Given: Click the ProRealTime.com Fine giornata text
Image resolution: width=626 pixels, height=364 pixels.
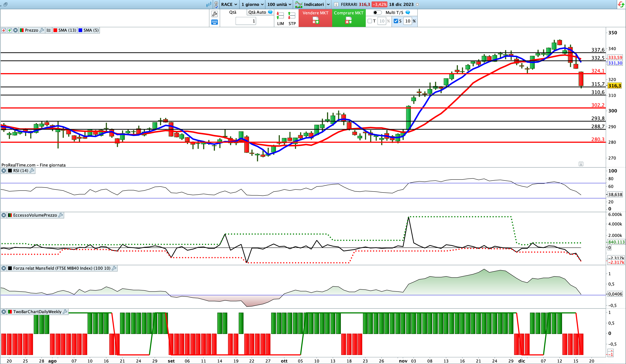Looking at the screenshot, I should (34, 165).
